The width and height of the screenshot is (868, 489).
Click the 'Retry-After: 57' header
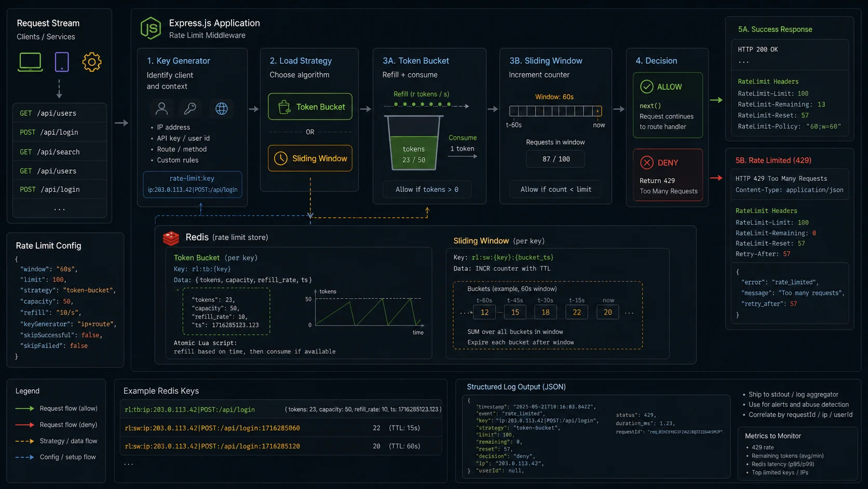[763, 254]
